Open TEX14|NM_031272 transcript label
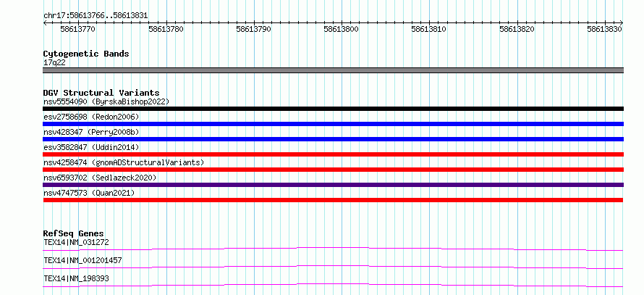Screen dimensions: 644x295 click(76, 242)
